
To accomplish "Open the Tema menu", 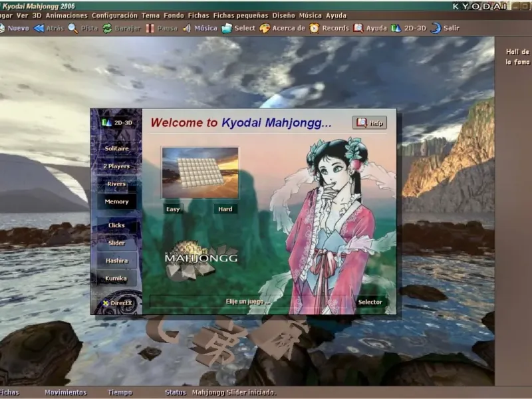I will (x=151, y=15).
